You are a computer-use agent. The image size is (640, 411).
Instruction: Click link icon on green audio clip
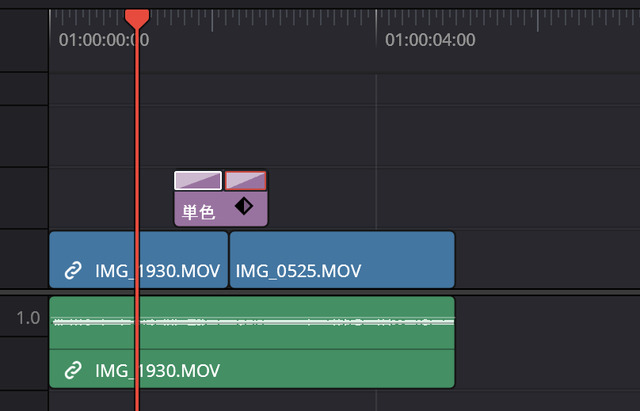[x=73, y=370]
